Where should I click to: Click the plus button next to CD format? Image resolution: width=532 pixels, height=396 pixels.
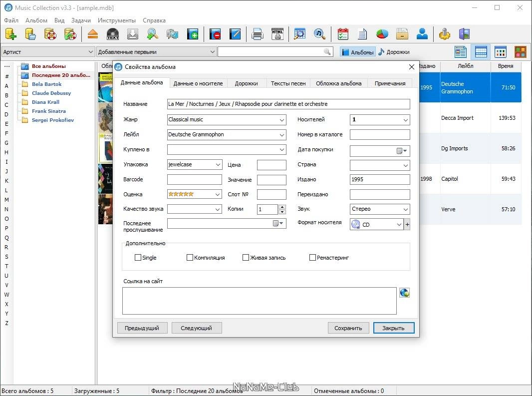(x=407, y=225)
